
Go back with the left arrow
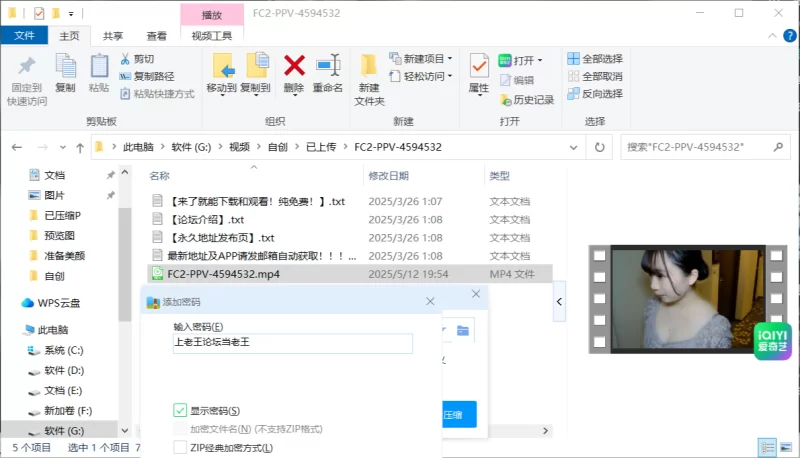17,147
